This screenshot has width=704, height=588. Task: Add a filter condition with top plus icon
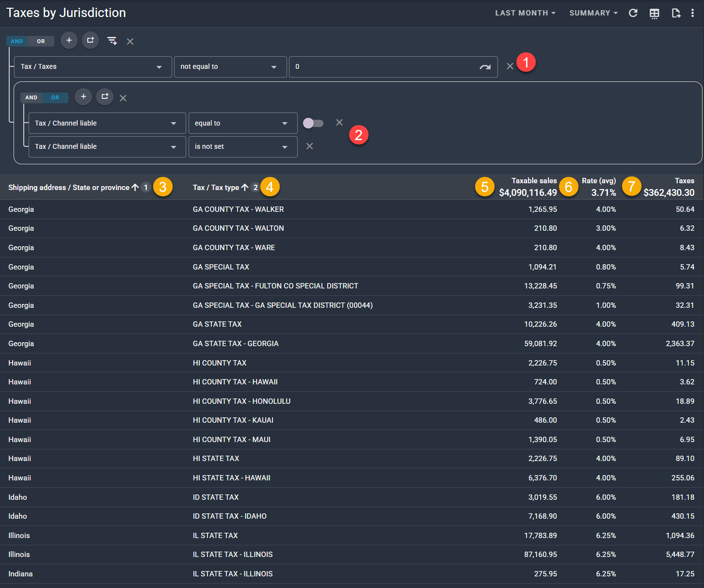69,40
